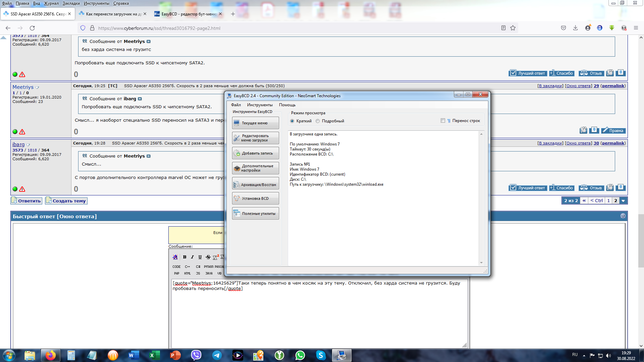Enable the Перенос строк checkbox

(x=443, y=121)
